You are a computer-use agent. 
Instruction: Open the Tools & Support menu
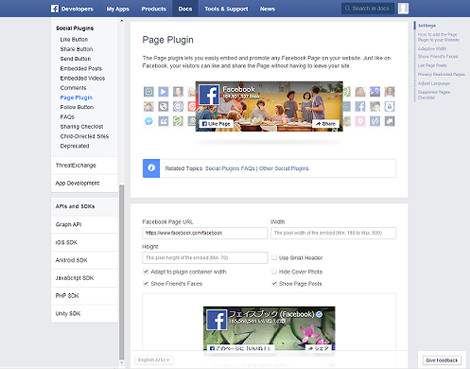[x=226, y=9]
